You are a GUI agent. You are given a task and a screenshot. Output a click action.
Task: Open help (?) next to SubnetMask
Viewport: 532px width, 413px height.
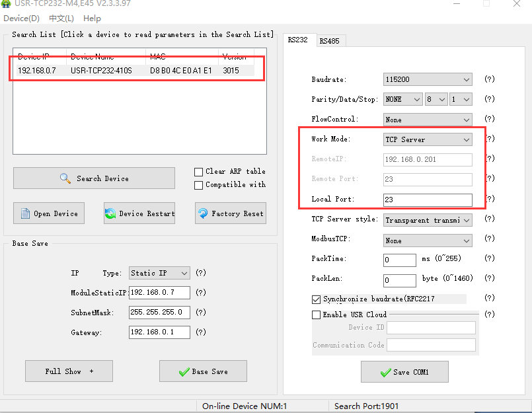pyautogui.click(x=201, y=312)
